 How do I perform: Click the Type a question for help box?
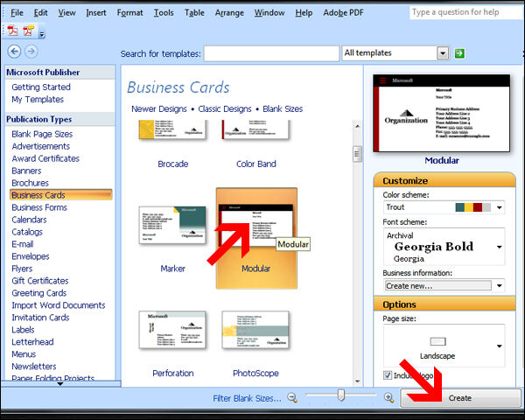465,12
